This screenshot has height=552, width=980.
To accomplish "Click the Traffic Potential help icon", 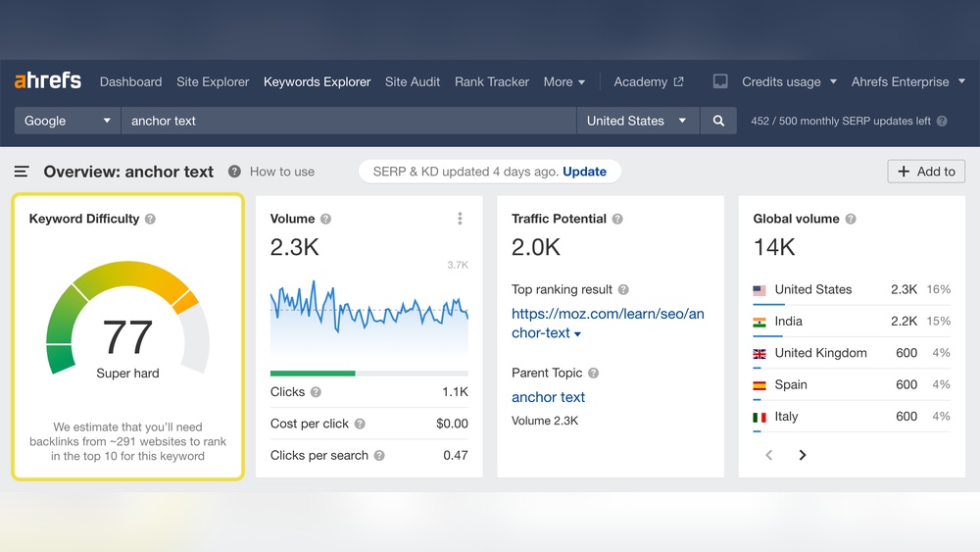I will 617,219.
